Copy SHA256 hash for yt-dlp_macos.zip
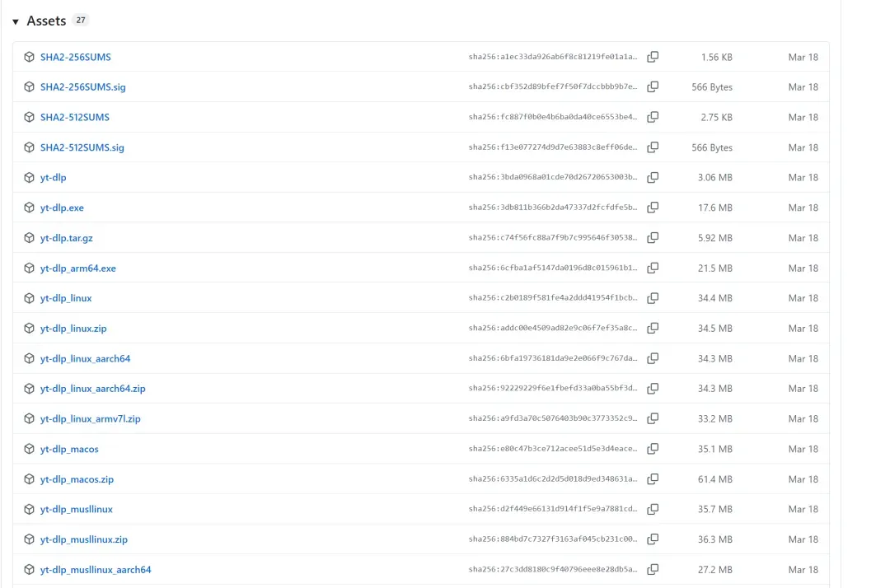The height and width of the screenshot is (588, 890). pyautogui.click(x=653, y=479)
